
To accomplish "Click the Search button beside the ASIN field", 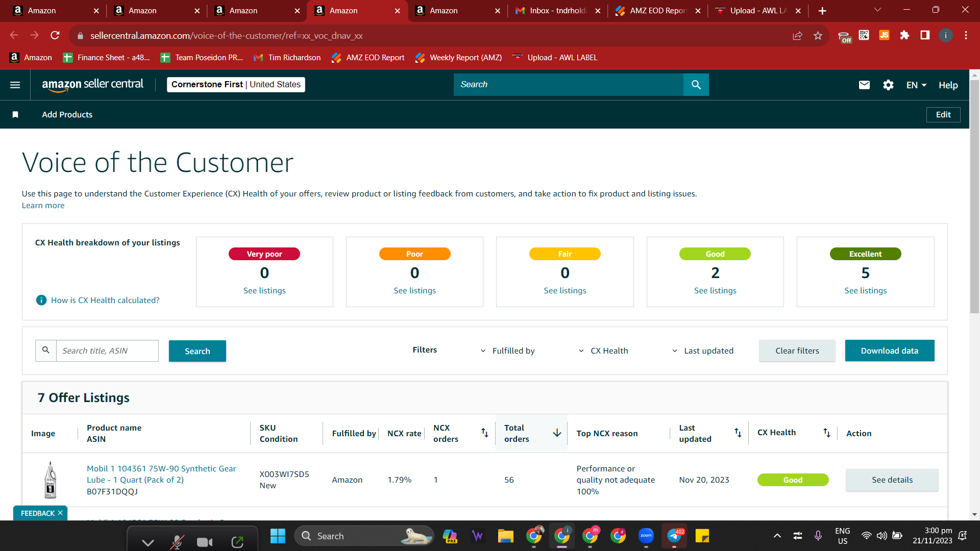I will tap(197, 351).
